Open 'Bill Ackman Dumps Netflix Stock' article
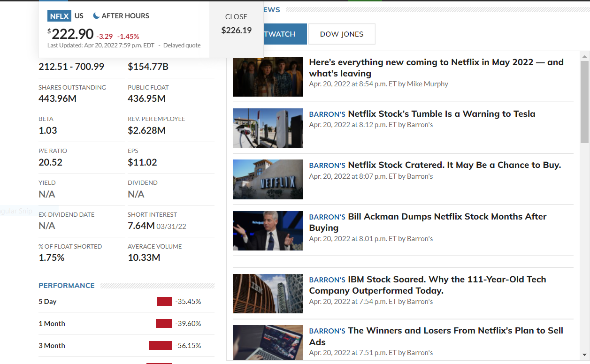 [428, 222]
